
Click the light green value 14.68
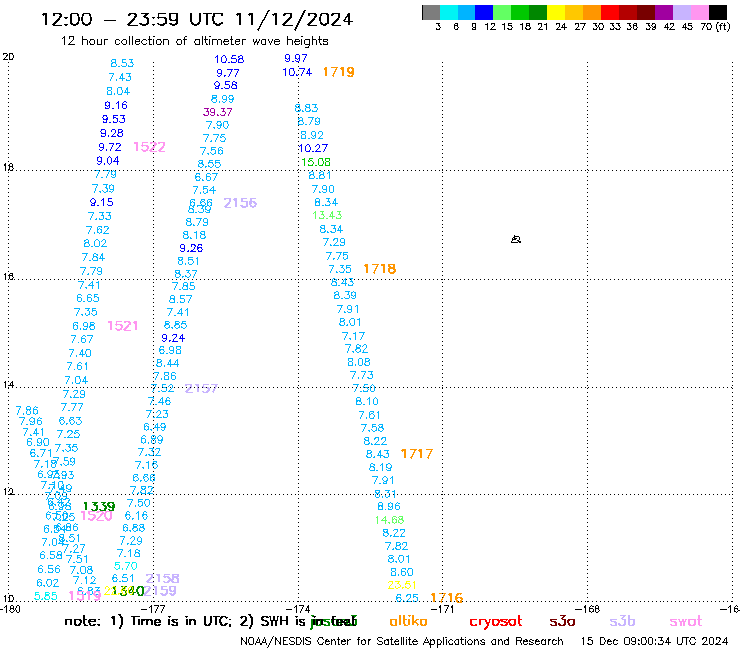tap(389, 520)
